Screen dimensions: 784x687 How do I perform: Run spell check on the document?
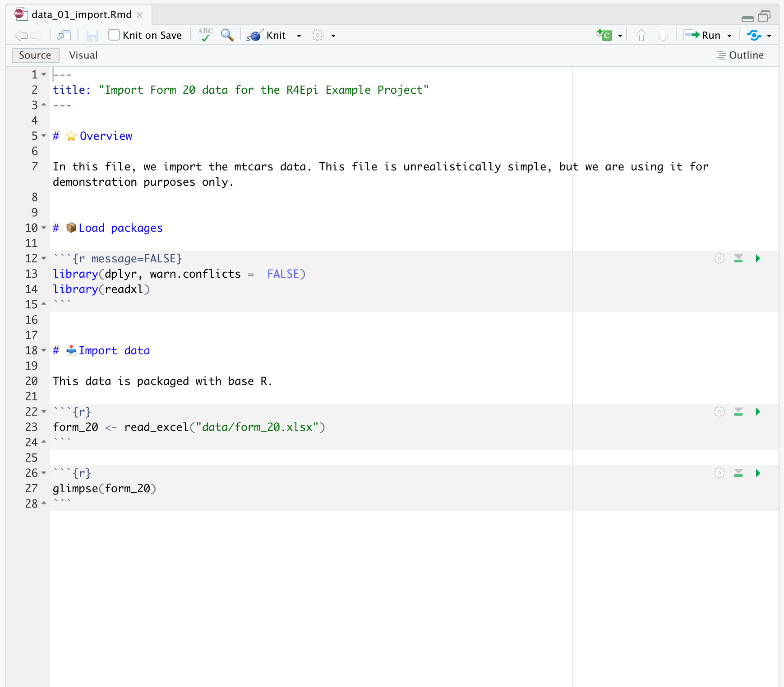(x=205, y=35)
